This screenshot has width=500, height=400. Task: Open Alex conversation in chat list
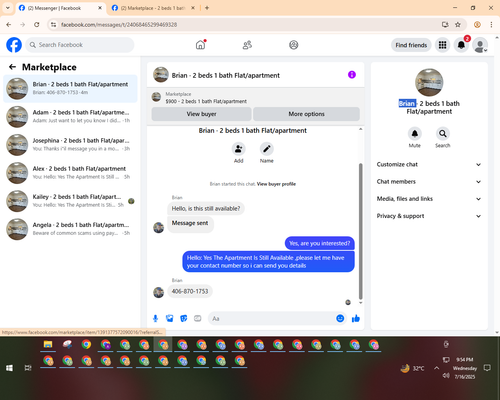point(70,173)
